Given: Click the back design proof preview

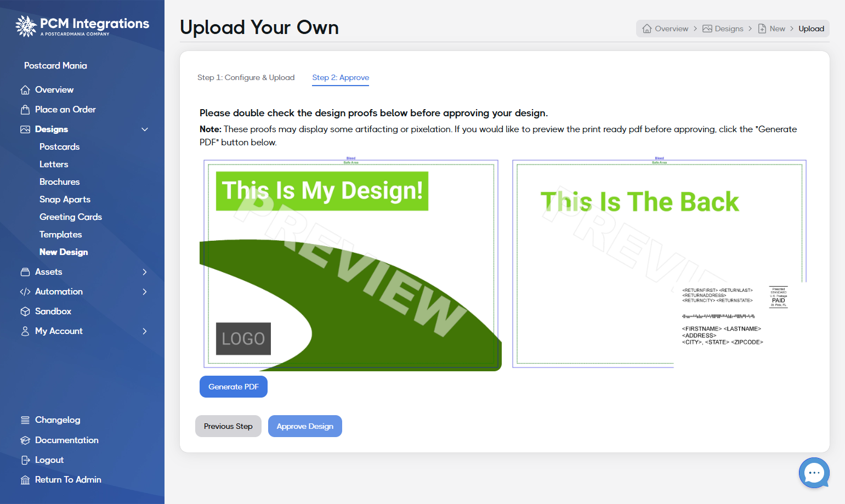Looking at the screenshot, I should (659, 263).
